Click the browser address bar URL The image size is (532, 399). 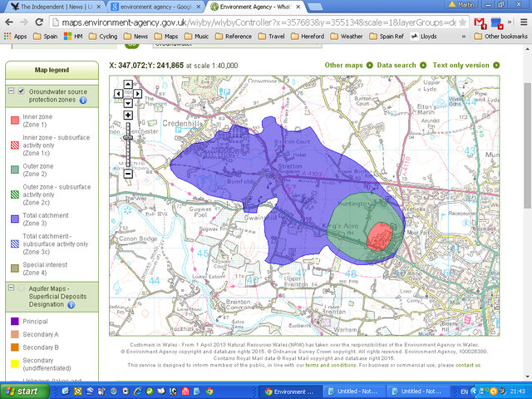(x=249, y=22)
